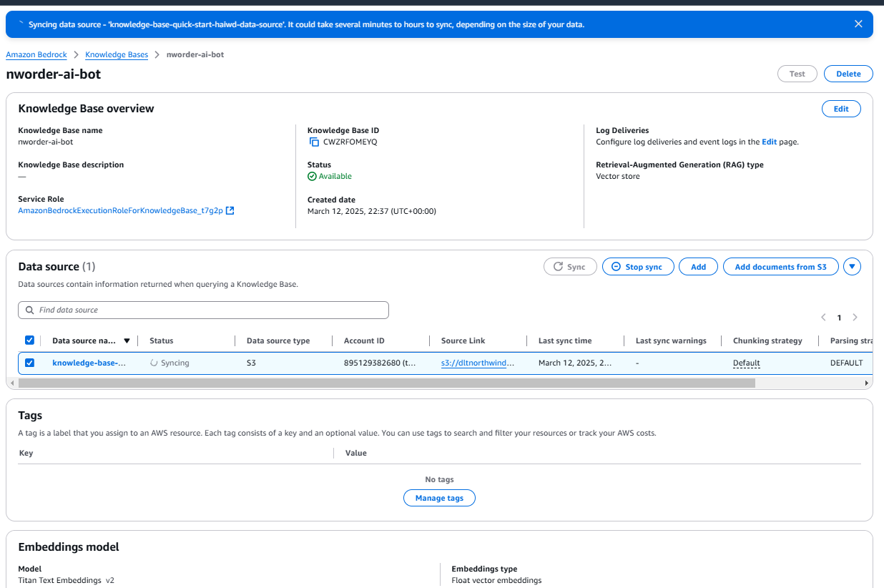Screen dimensions: 884x588
Task: Click the Find data source search field
Action: (x=203, y=310)
